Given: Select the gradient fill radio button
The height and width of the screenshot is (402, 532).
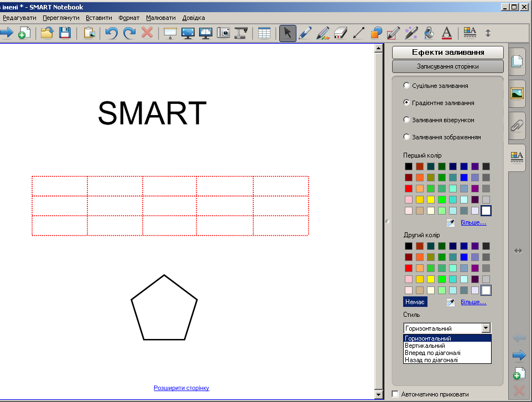Looking at the screenshot, I should point(406,102).
